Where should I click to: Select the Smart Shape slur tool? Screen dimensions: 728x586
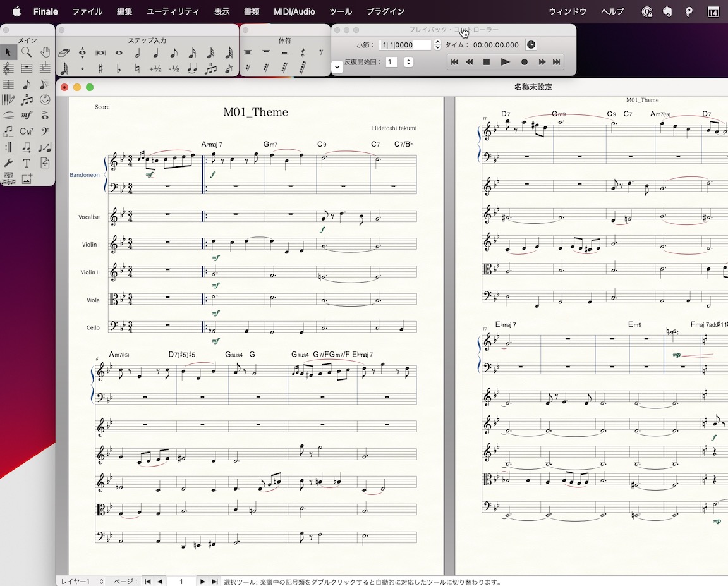pyautogui.click(x=8, y=116)
